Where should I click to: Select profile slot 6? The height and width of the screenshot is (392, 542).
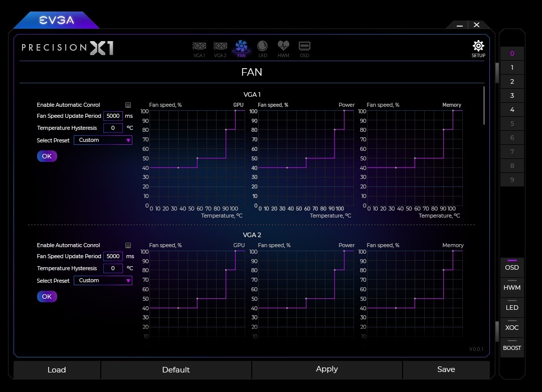tap(512, 137)
